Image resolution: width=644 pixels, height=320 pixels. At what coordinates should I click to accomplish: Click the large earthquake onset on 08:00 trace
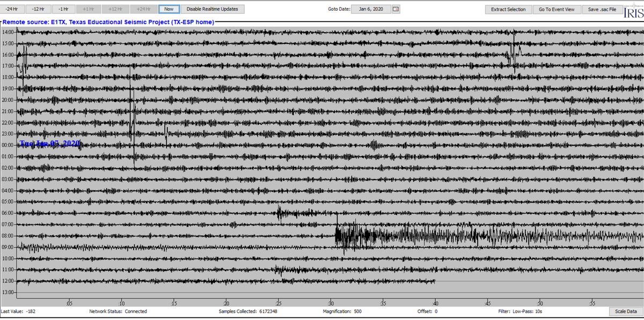pos(337,235)
